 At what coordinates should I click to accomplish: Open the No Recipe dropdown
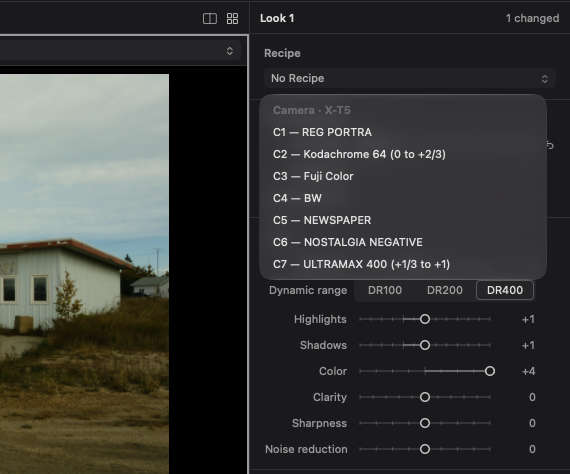pos(410,78)
